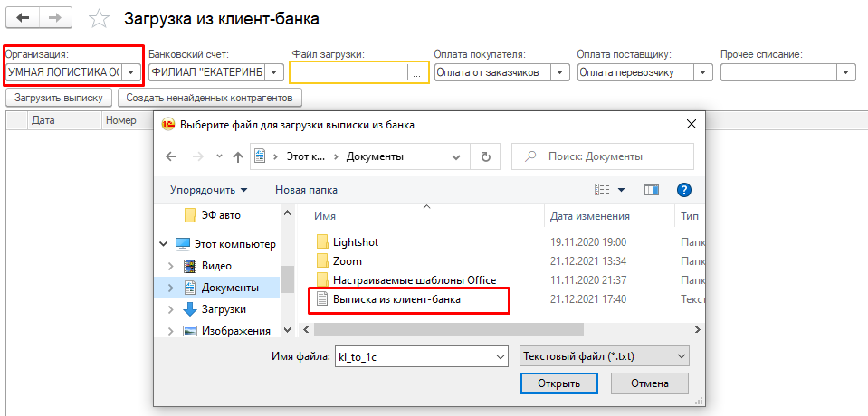868x416 pixels.
Task: Click the Новая папка button
Action: 306,190
